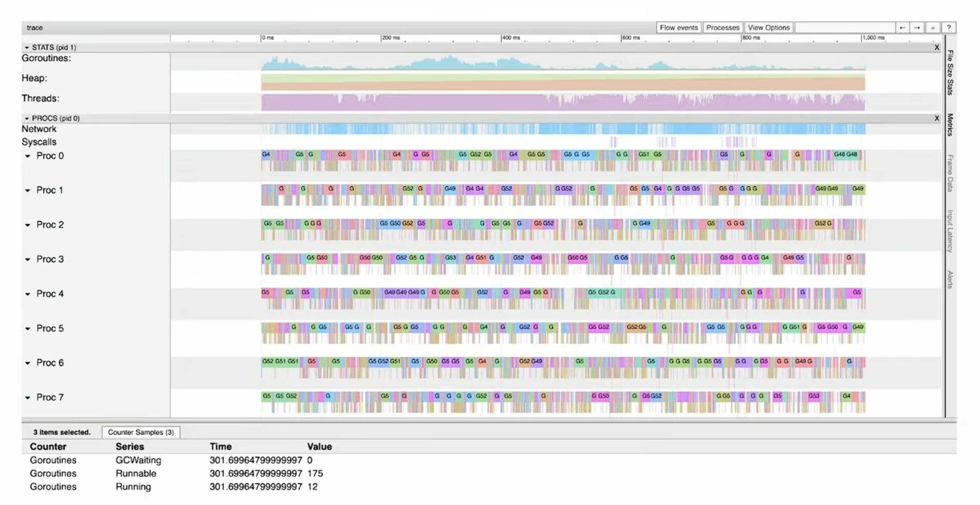Click the Processes button
This screenshot has height=505, width=980.
(x=722, y=28)
